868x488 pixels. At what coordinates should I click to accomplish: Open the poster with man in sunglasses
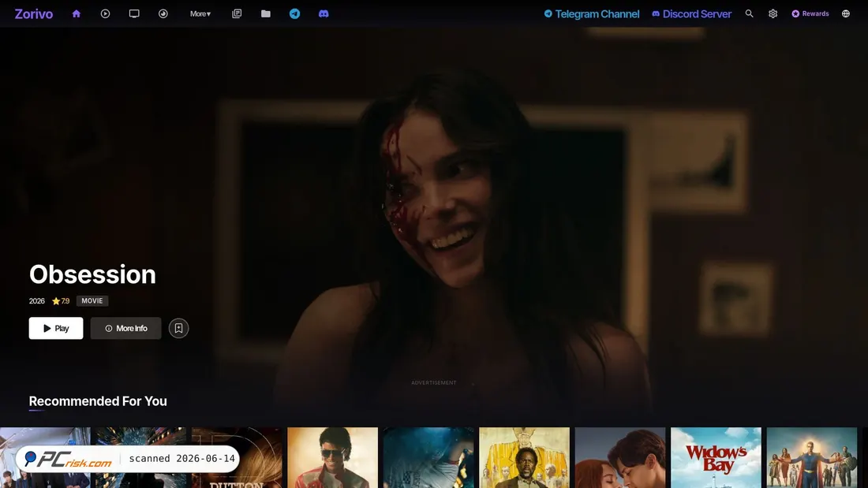pos(333,457)
